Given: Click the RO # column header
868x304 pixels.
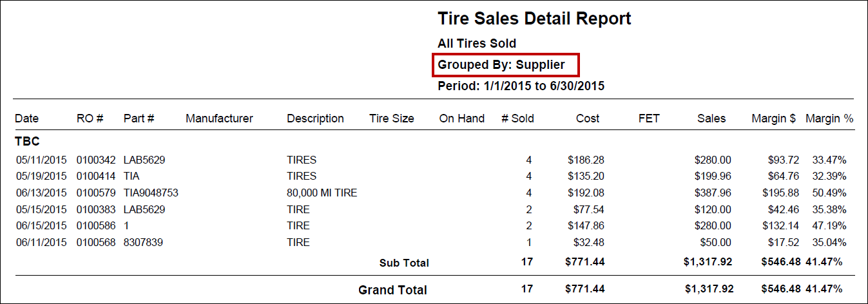Looking at the screenshot, I should point(90,119).
